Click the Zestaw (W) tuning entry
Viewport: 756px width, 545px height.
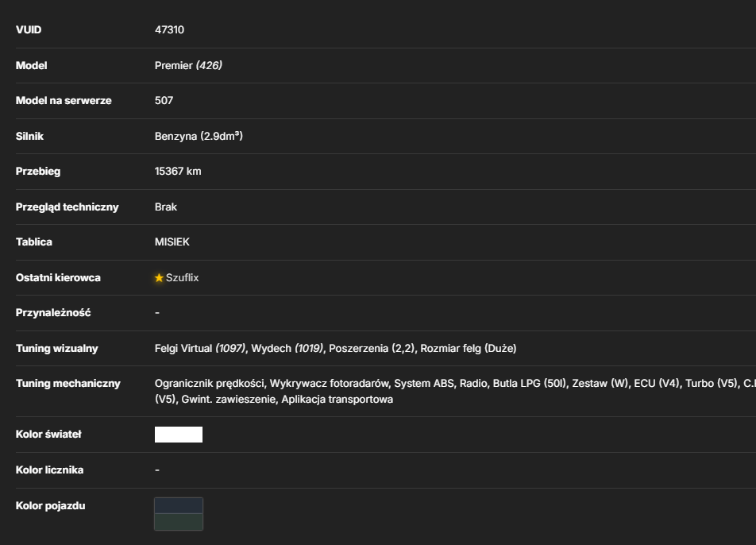coord(600,384)
